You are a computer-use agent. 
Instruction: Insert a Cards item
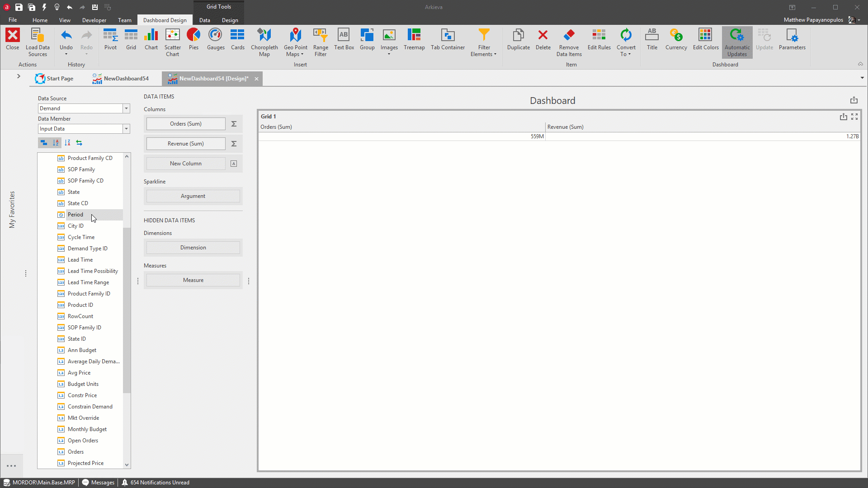tap(237, 39)
